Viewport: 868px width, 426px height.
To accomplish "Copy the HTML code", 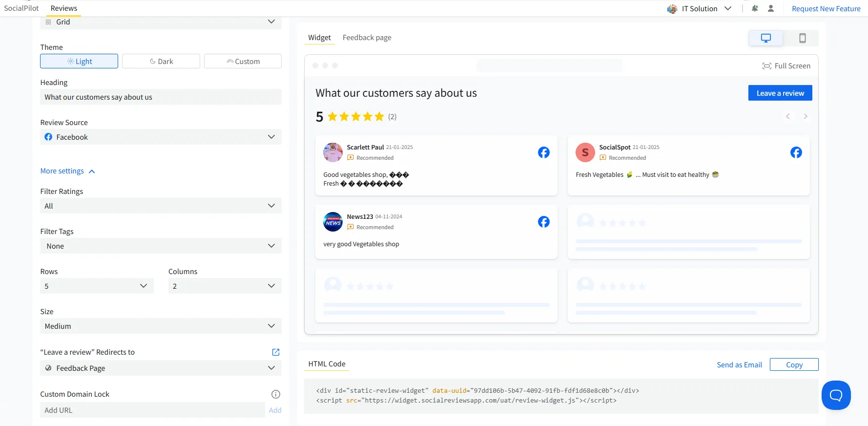I will [x=794, y=364].
